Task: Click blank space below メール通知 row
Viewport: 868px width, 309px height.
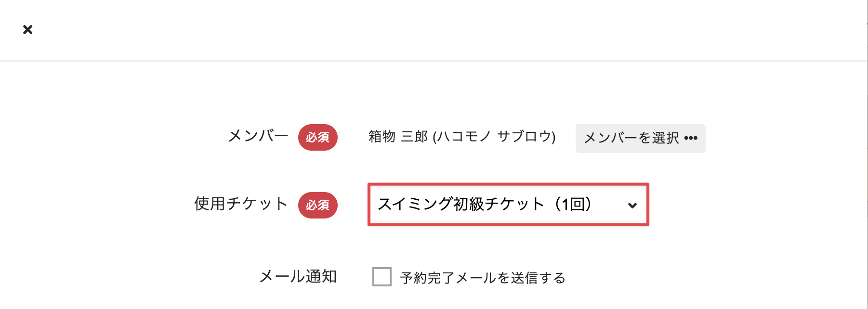Action: 434,300
